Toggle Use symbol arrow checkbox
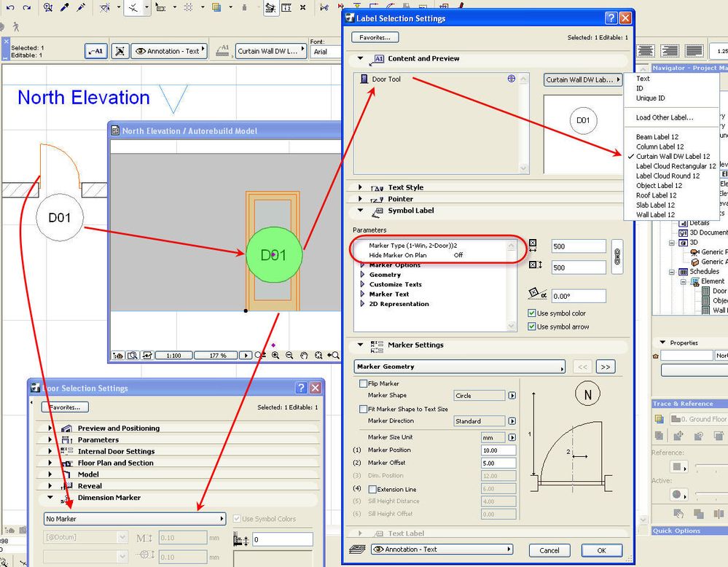This screenshot has width=728, height=567. pos(532,326)
